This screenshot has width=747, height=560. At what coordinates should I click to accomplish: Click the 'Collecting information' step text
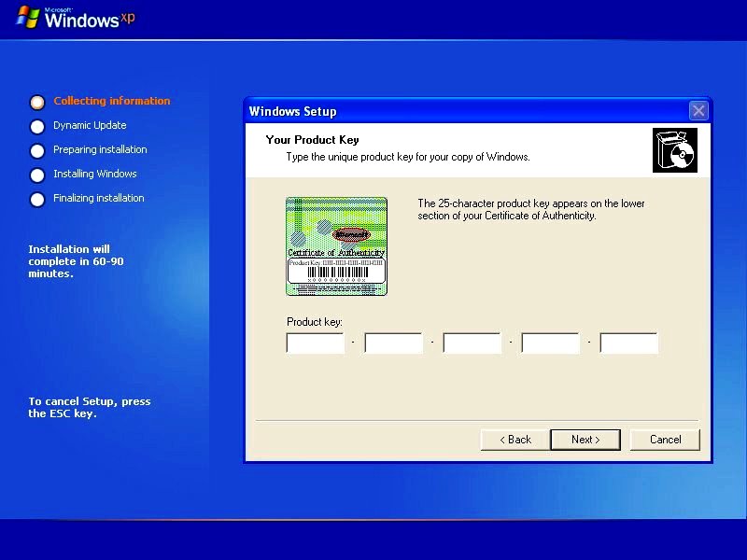click(x=111, y=101)
